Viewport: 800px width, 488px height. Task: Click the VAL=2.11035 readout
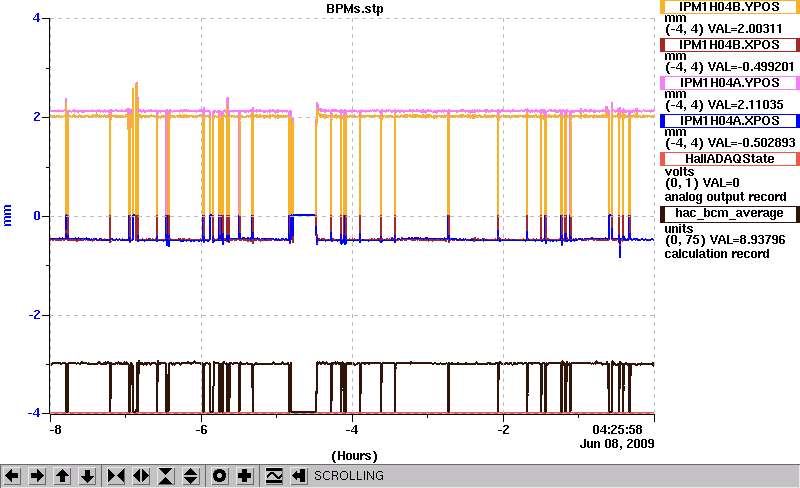[746, 105]
